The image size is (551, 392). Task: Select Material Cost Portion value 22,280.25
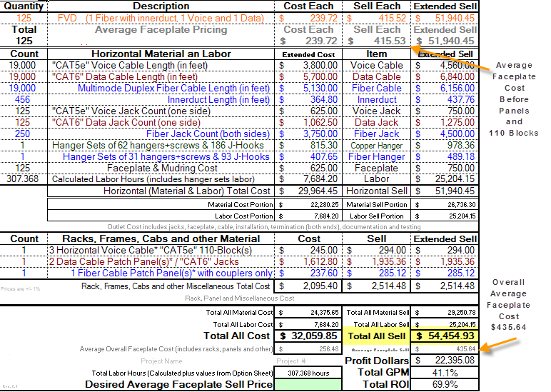tap(308, 205)
